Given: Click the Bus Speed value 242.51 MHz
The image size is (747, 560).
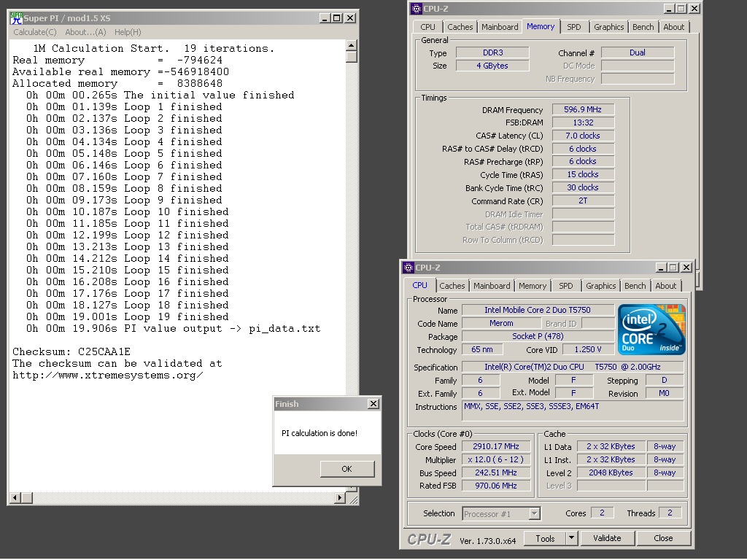Looking at the screenshot, I should point(496,472).
